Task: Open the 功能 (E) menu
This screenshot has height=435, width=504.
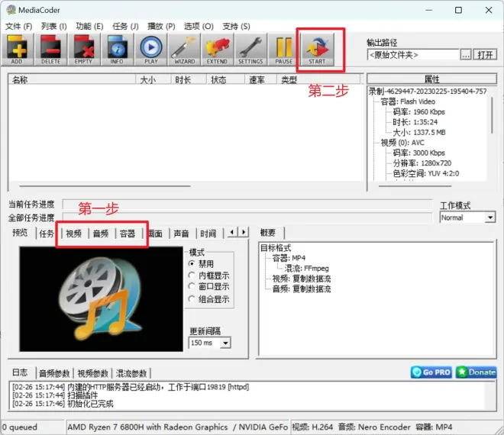Action: [x=89, y=27]
